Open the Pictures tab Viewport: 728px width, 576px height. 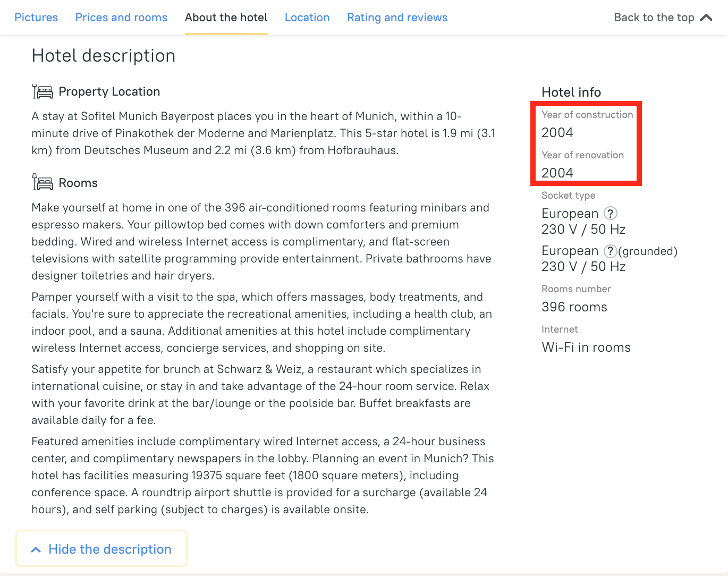click(x=36, y=18)
